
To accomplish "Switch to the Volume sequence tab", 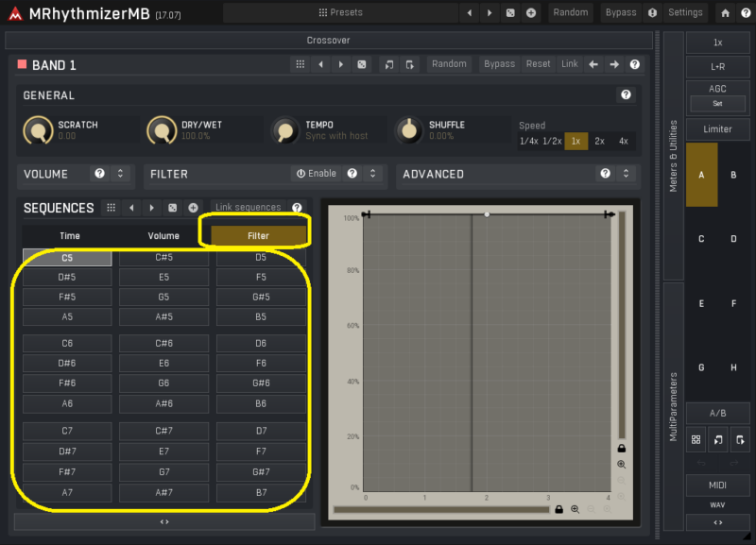I will pos(163,236).
